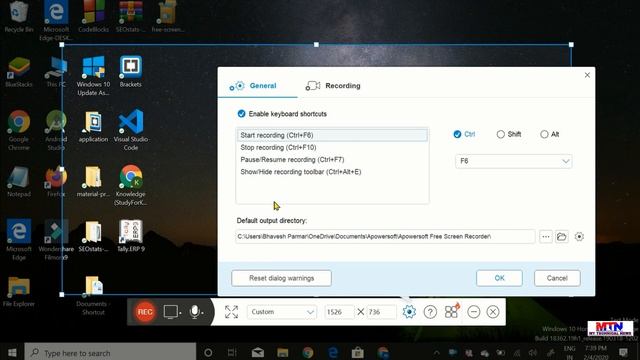Open the output folder icon
This screenshot has width=640, height=360.
[x=562, y=236]
